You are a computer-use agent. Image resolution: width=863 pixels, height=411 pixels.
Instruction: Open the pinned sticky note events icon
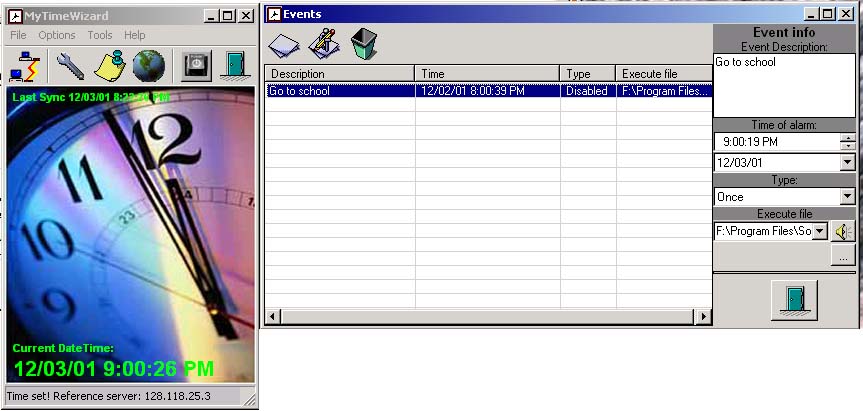point(110,66)
